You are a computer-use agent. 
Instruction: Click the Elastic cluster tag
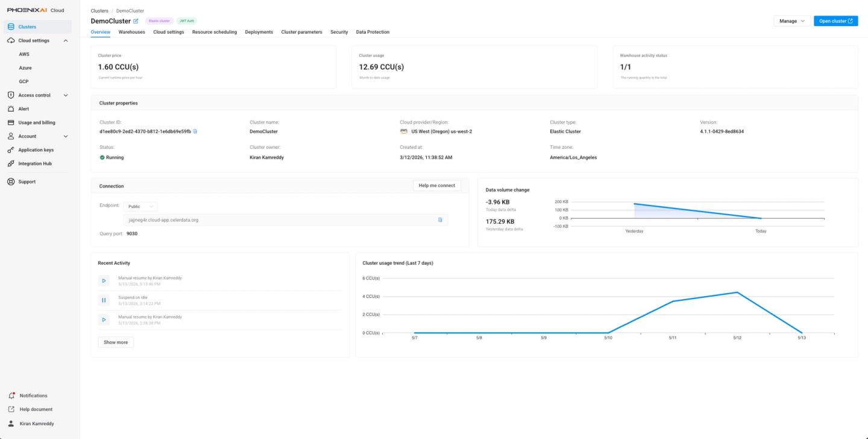pos(159,21)
